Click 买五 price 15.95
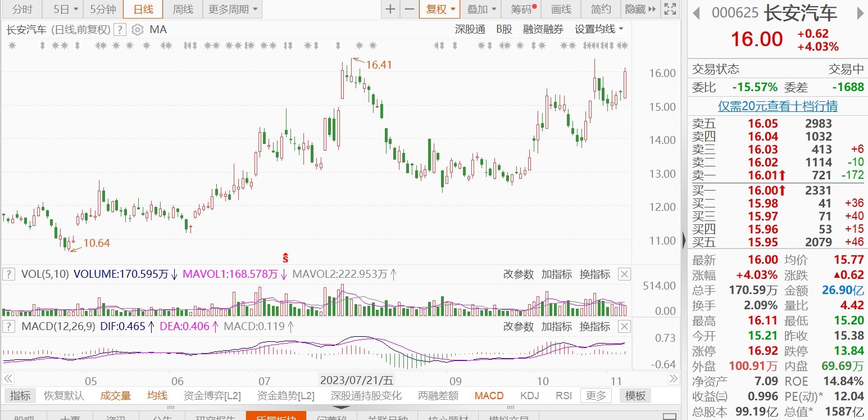Viewport: 868px width, 420px height. point(762,242)
